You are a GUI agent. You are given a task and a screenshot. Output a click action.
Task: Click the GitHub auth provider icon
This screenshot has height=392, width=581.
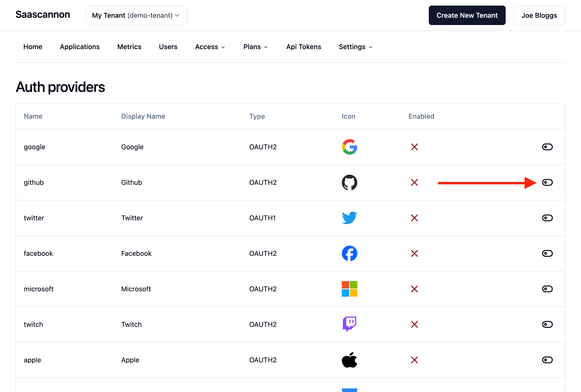click(x=349, y=182)
